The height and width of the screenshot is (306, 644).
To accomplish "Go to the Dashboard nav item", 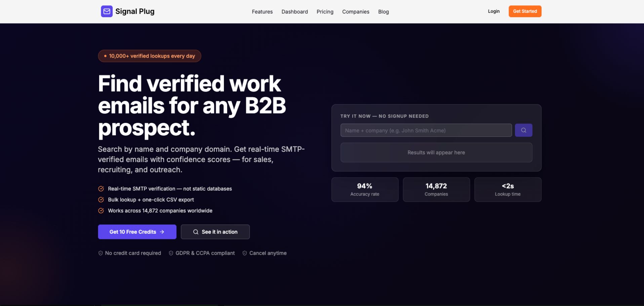I will (294, 12).
